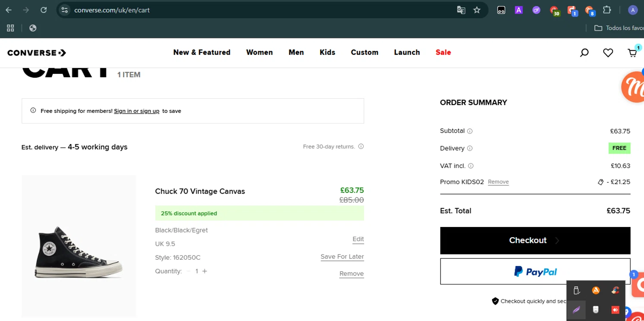Open the purple letter A extension
644x321 pixels.
[519, 10]
